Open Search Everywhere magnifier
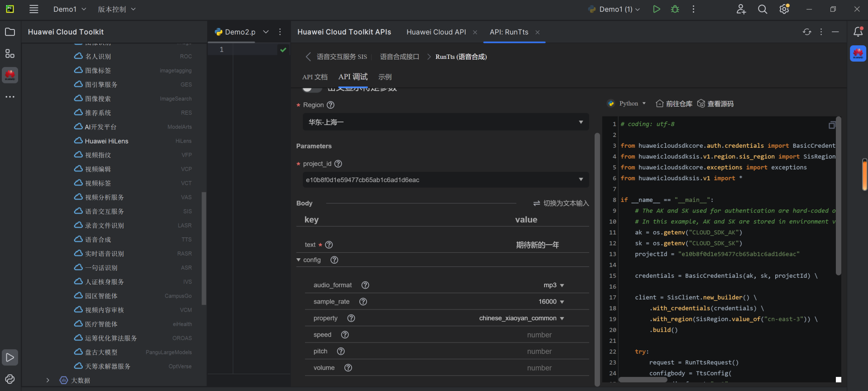Screen dimensions: 868x391 pos(762,9)
